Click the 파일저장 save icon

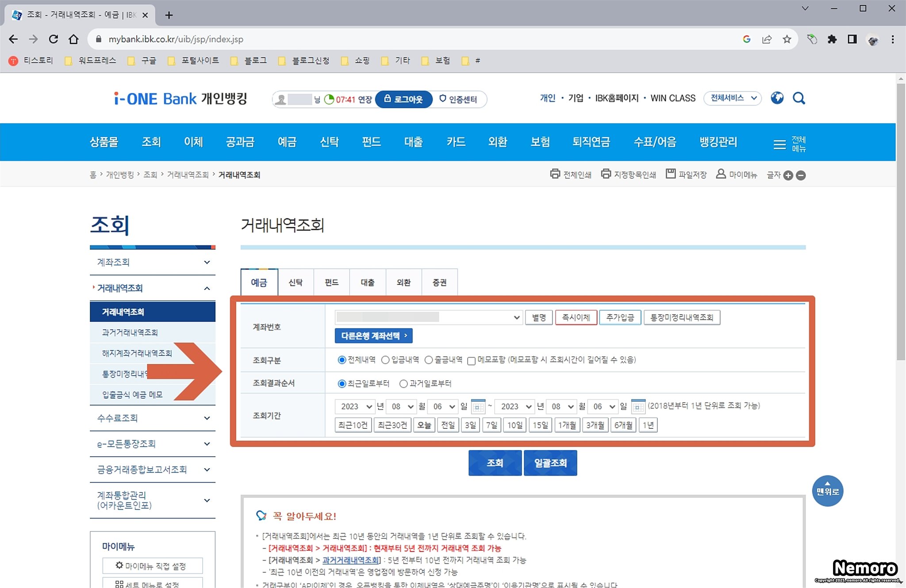tap(671, 174)
